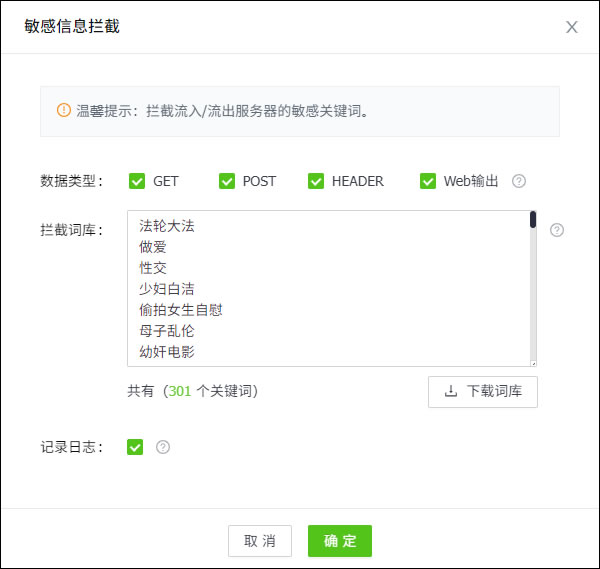This screenshot has width=600, height=569.
Task: Click help icon beside the 拦截词库 text box
Action: click(557, 230)
